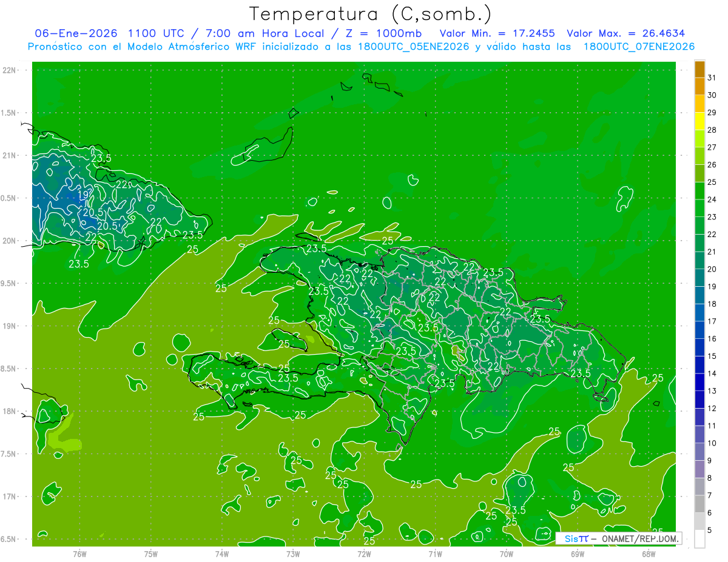
Task: Select the 'Z = 1000mb' level text
Action: 383,33
